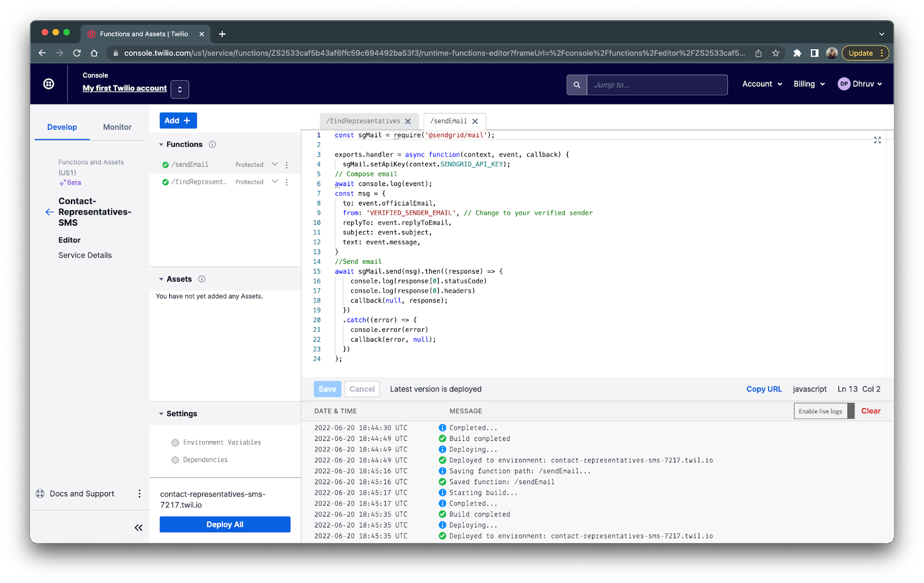Click the browser forward arrow
Screen dimensions: 924x583
pyautogui.click(x=59, y=53)
